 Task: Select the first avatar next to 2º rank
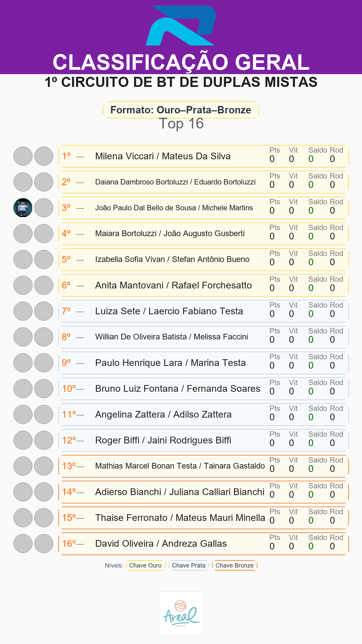(23, 182)
